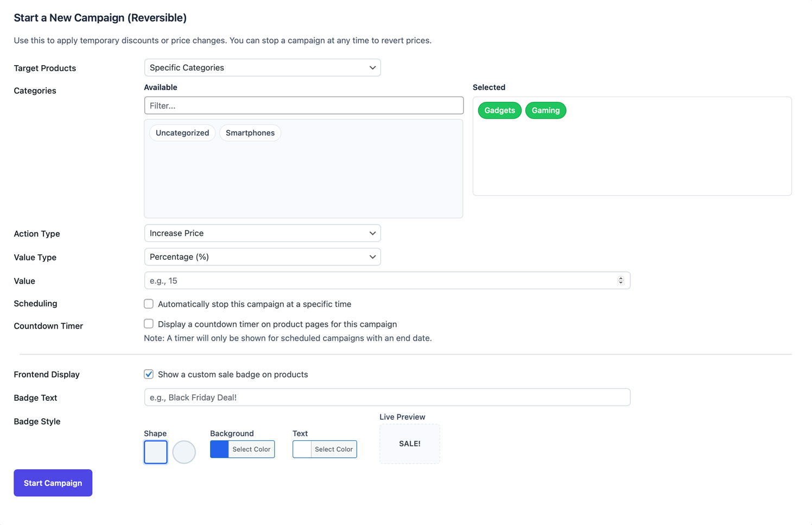Remove the Gaming category chip
This screenshot has width=812, height=525.
[x=545, y=111]
